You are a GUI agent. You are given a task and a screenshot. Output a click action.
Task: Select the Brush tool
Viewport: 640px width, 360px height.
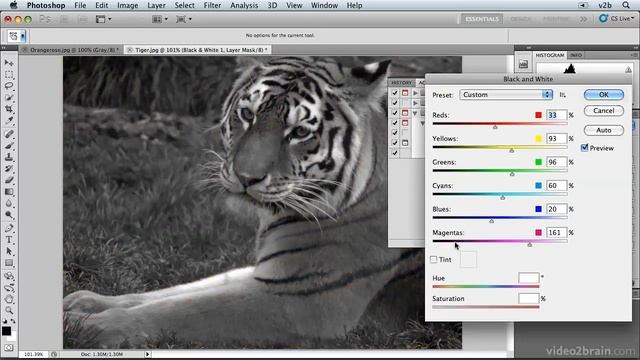(x=9, y=145)
